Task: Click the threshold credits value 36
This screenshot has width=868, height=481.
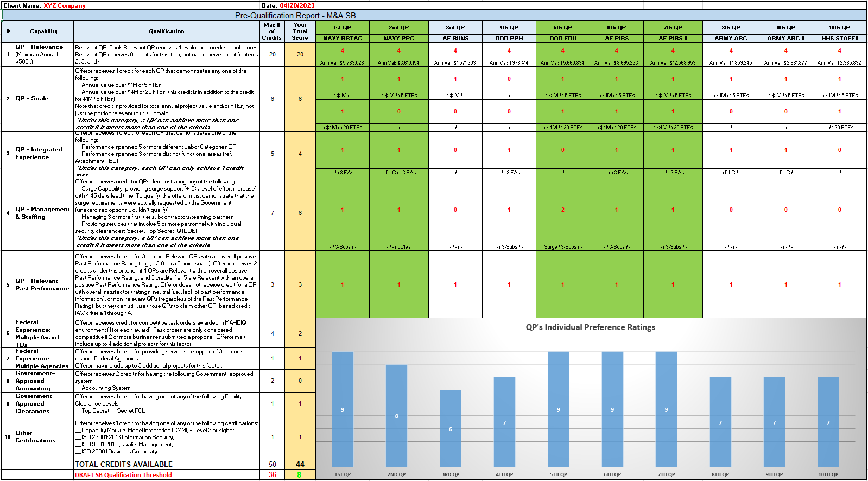Action: [x=272, y=475]
